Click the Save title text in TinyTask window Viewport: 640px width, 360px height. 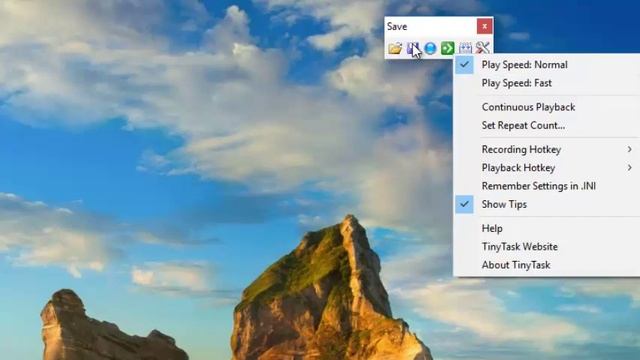click(397, 27)
